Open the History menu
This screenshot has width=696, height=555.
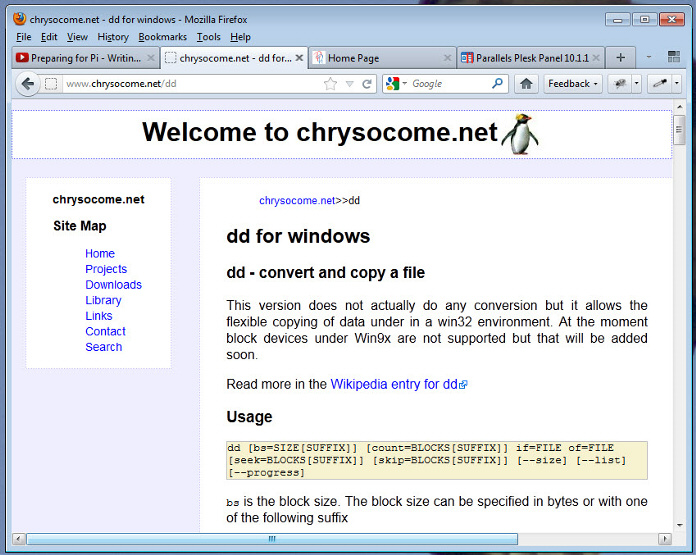coord(113,37)
